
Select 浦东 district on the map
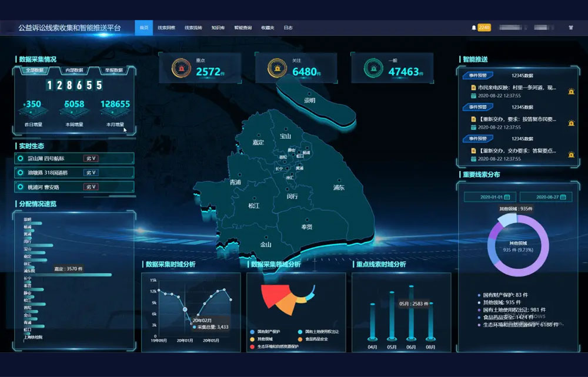[339, 187]
